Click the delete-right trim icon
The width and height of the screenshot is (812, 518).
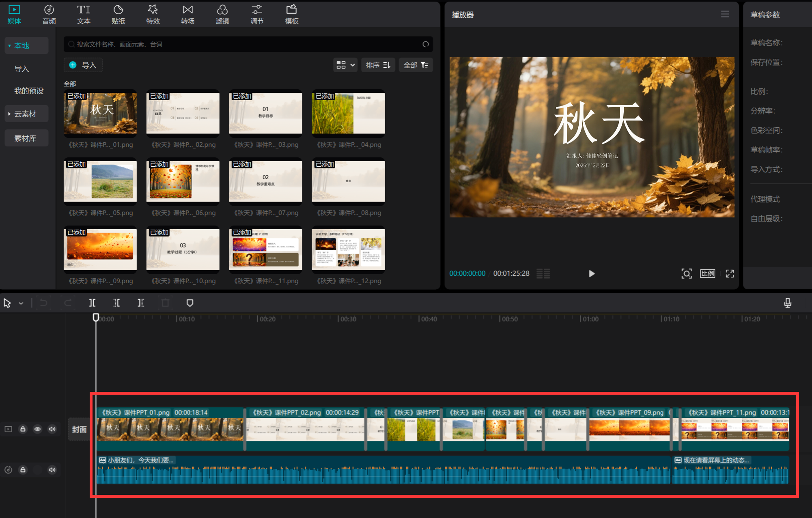141,303
